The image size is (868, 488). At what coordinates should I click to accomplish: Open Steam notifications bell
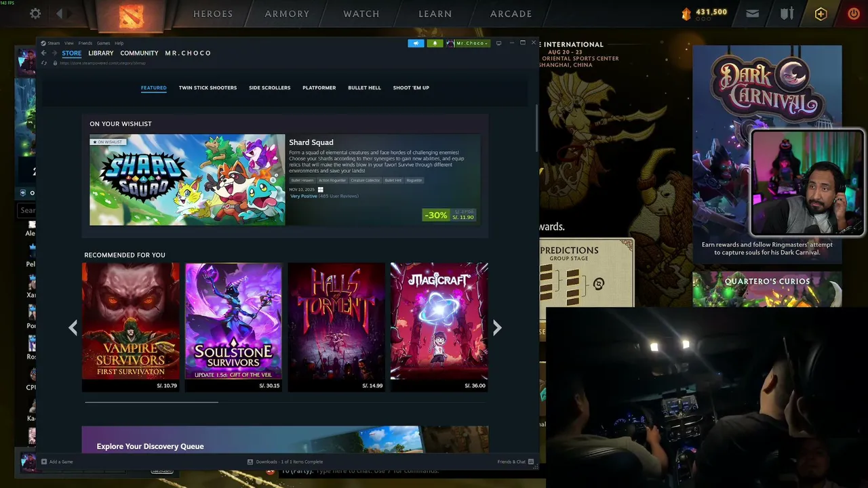(x=435, y=43)
